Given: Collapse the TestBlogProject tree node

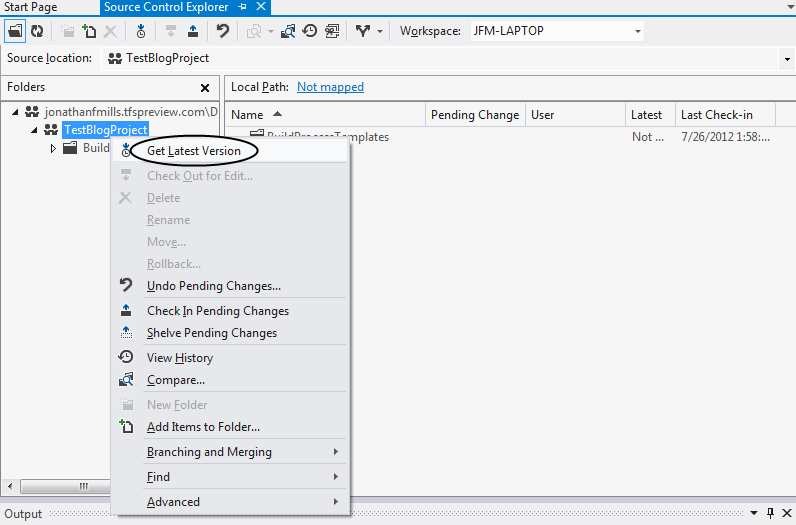Looking at the screenshot, I should click(x=34, y=130).
